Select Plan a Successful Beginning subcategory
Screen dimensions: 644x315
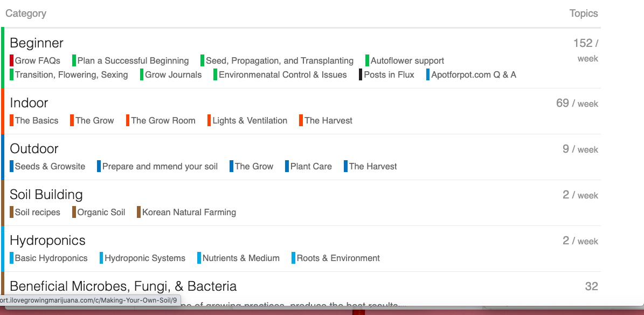133,61
